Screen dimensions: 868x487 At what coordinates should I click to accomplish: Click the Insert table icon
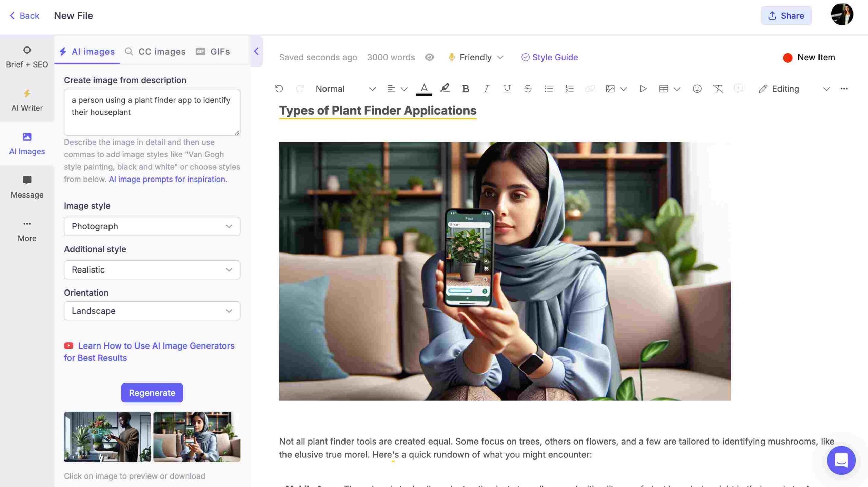(663, 88)
